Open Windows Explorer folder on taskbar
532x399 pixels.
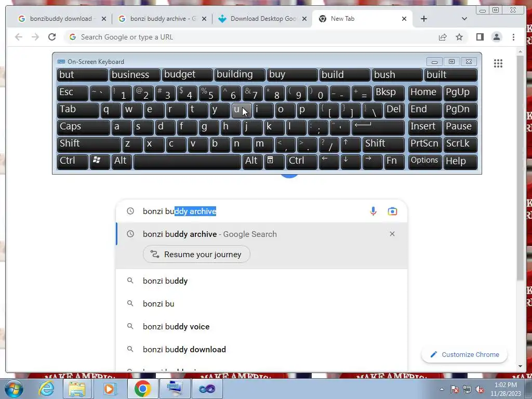[77, 389]
